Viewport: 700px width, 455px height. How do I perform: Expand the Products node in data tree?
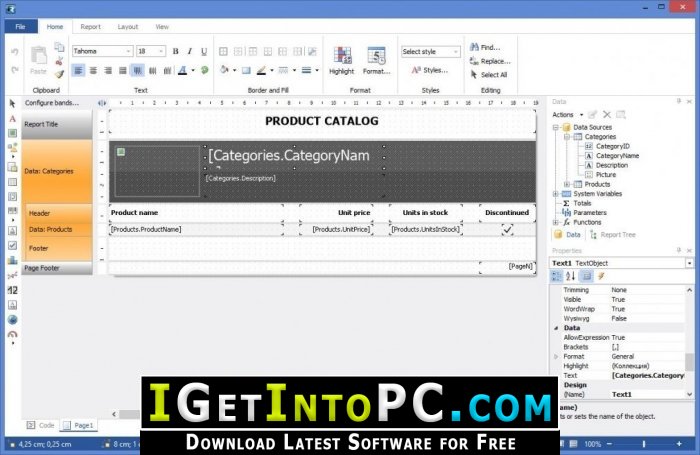click(567, 184)
